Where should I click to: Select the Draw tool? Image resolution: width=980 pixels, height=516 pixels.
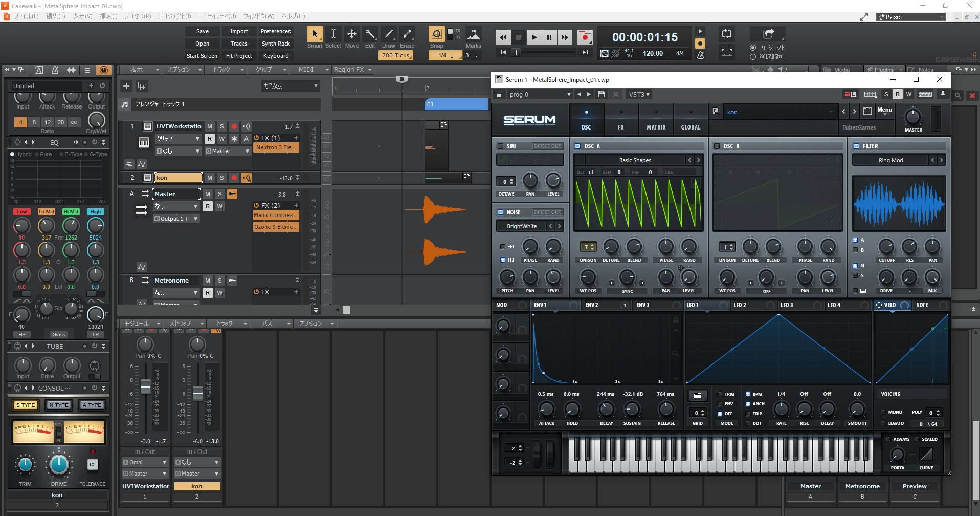point(389,34)
